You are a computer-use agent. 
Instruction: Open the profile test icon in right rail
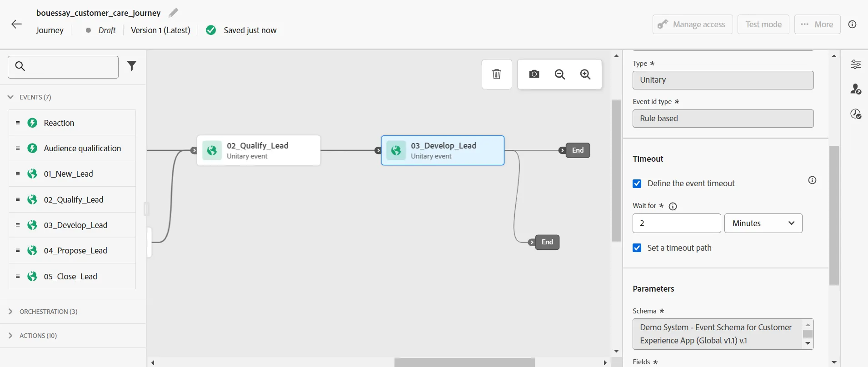(x=856, y=89)
